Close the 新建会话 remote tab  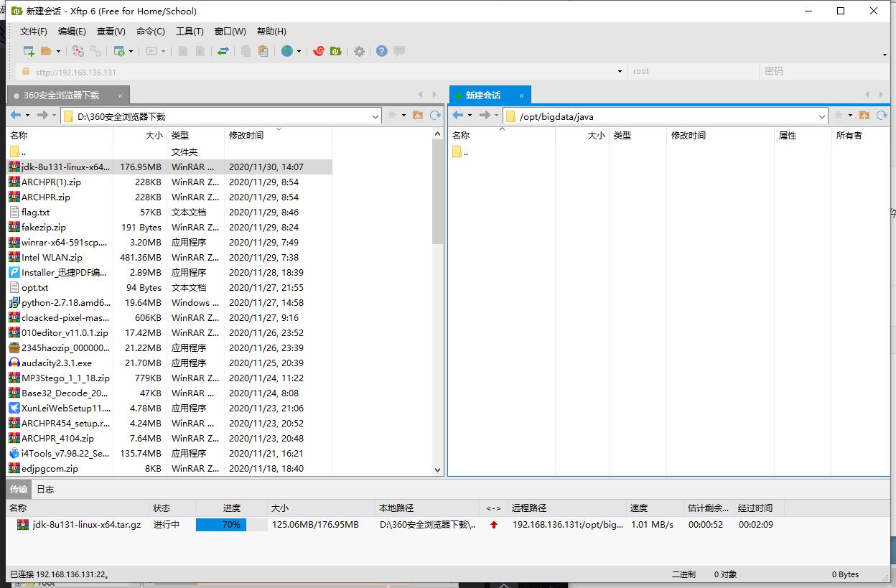(x=522, y=95)
